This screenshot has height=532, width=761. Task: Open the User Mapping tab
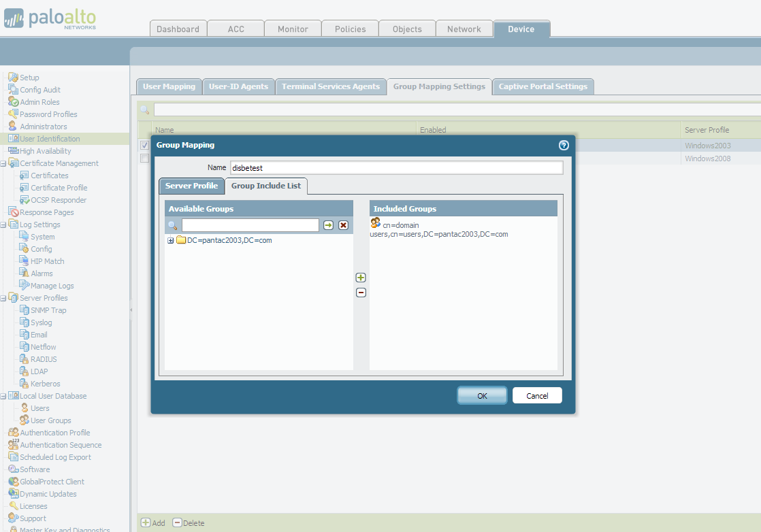(169, 86)
